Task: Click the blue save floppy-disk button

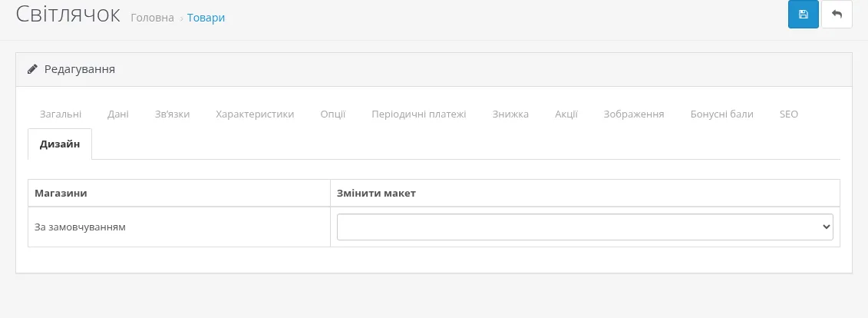Action: pos(804,15)
